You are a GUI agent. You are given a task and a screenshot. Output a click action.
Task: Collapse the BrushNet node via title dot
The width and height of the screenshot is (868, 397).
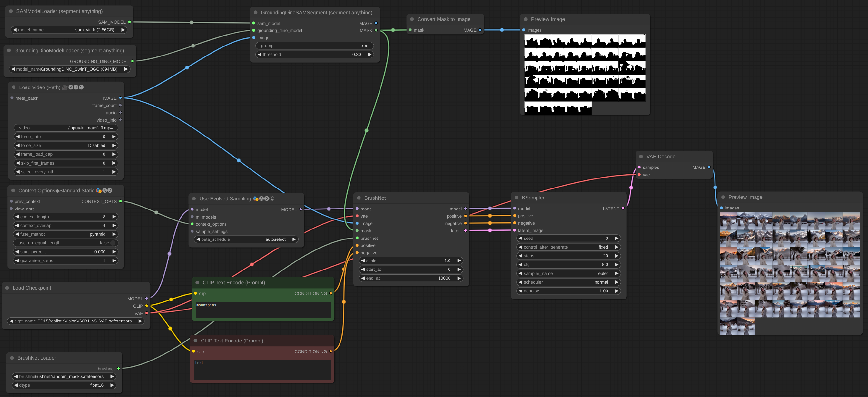[x=358, y=198]
